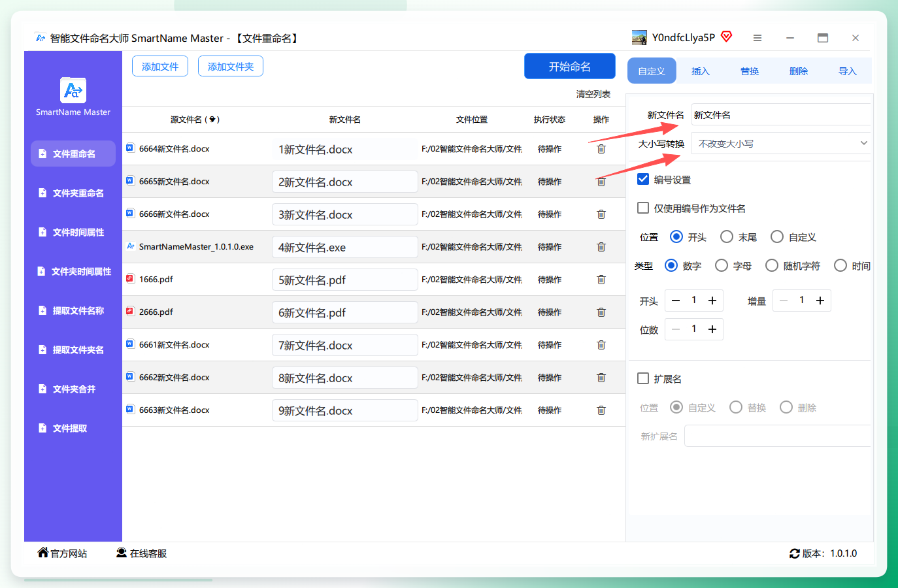This screenshot has width=898, height=588.
Task: Select 开头 position radio button
Action: (676, 237)
